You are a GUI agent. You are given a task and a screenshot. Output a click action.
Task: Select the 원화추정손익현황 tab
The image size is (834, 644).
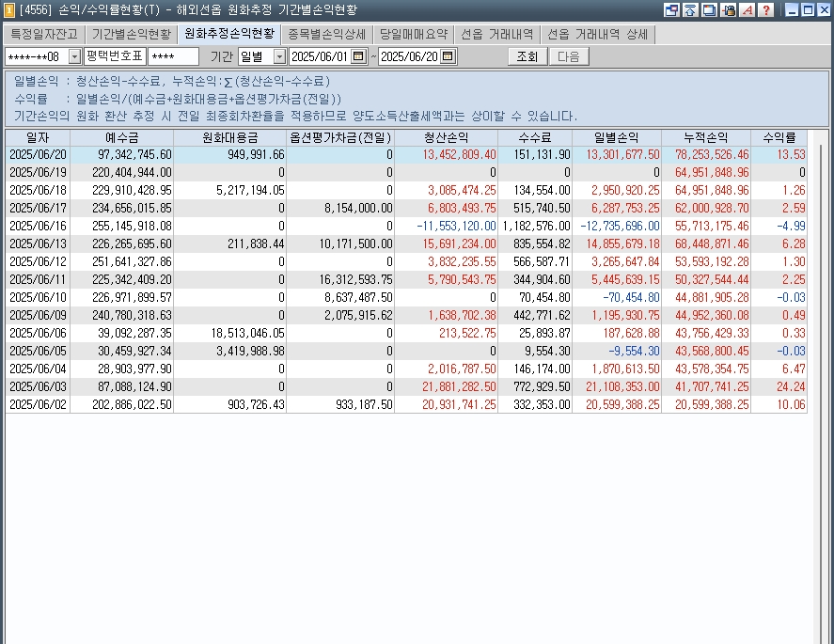pyautogui.click(x=229, y=34)
